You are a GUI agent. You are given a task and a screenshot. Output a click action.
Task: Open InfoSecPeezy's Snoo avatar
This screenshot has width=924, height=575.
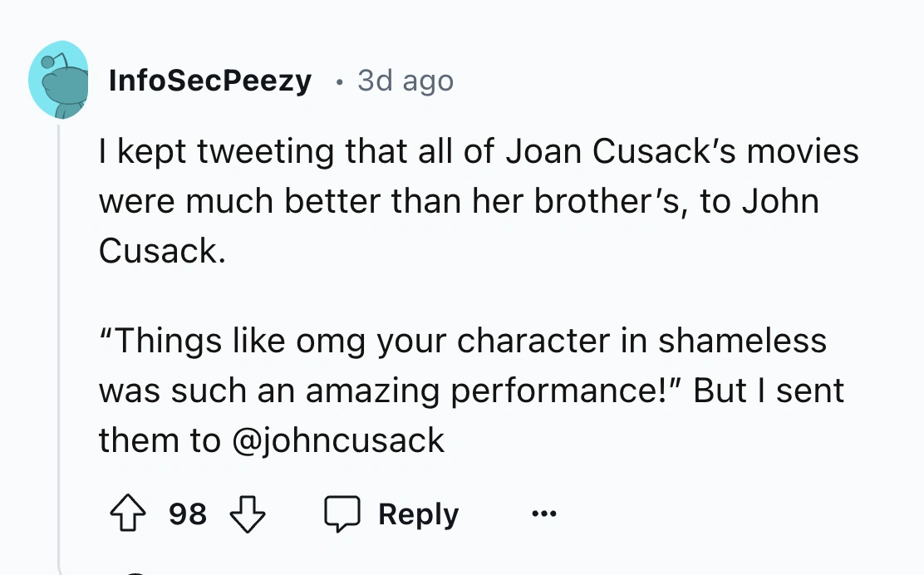pos(58,80)
